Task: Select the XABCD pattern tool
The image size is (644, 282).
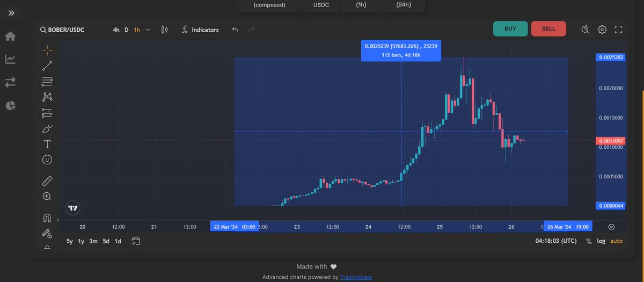Action: (47, 97)
